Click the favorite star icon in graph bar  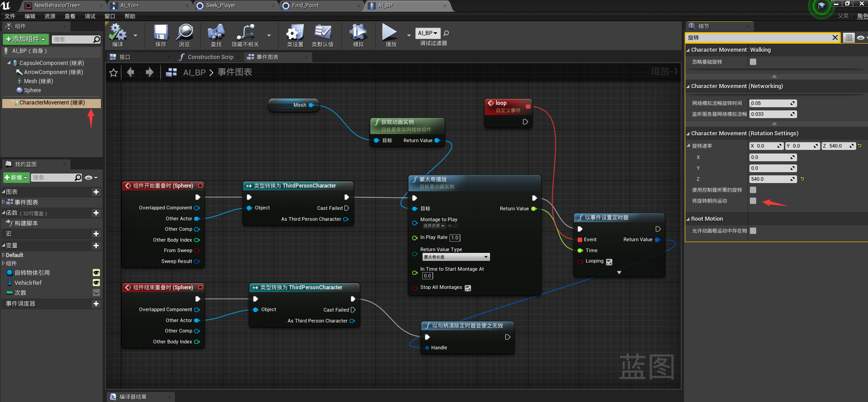point(114,73)
